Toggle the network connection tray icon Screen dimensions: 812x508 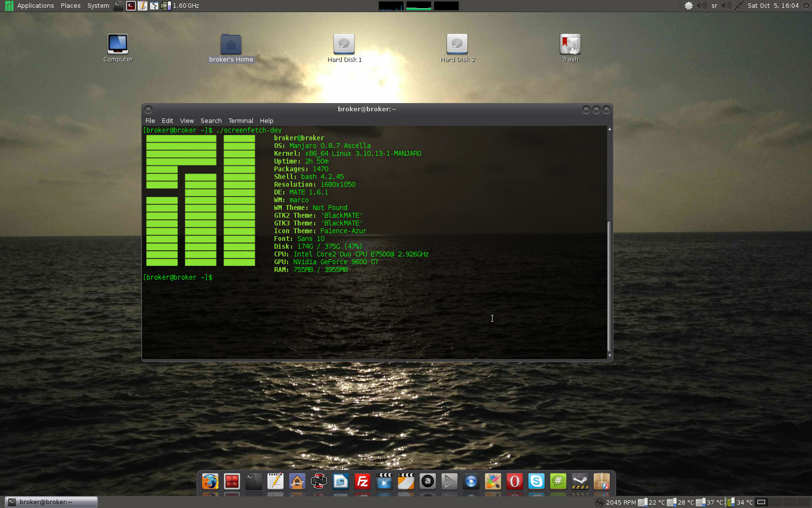[739, 6]
